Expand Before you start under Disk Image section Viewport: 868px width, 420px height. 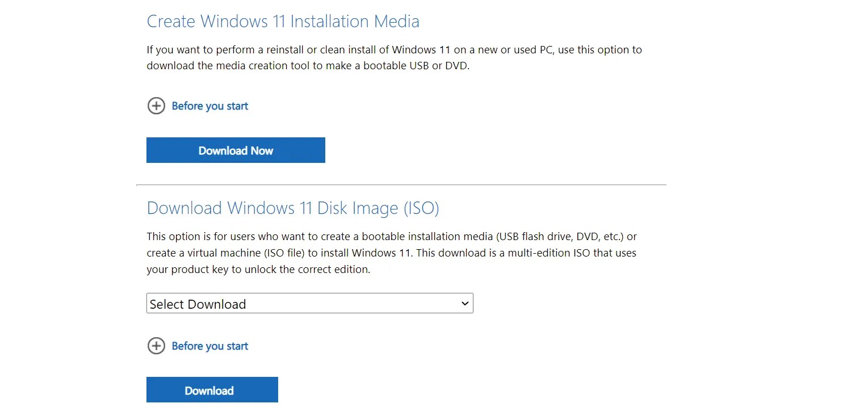coord(198,346)
